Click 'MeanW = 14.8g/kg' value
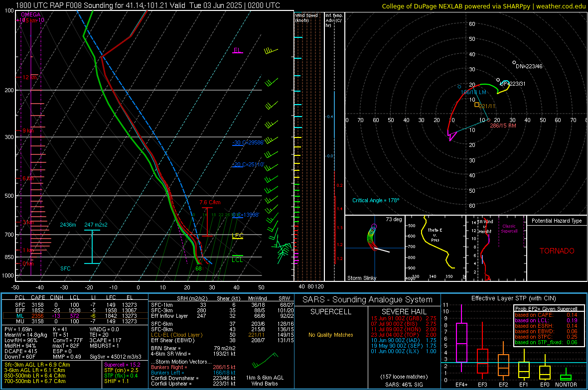The height and width of the screenshot is (390, 588). [26, 335]
